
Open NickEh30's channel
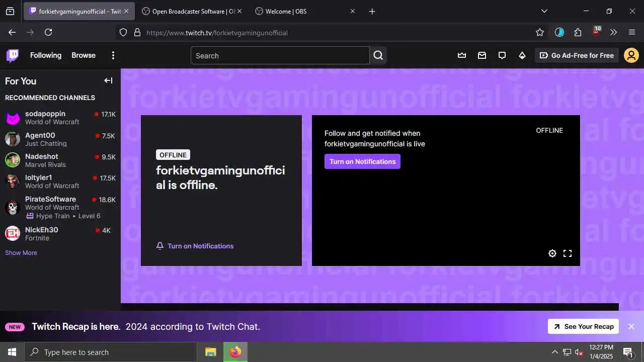[x=60, y=234]
